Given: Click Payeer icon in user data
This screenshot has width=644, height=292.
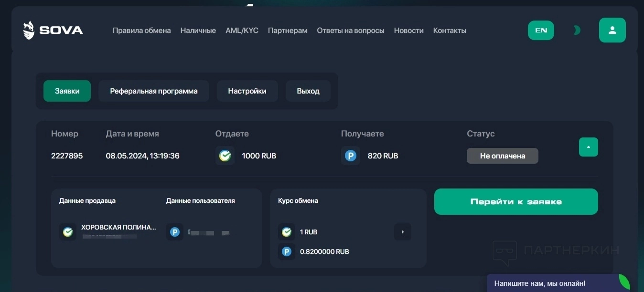Looking at the screenshot, I should 175,232.
